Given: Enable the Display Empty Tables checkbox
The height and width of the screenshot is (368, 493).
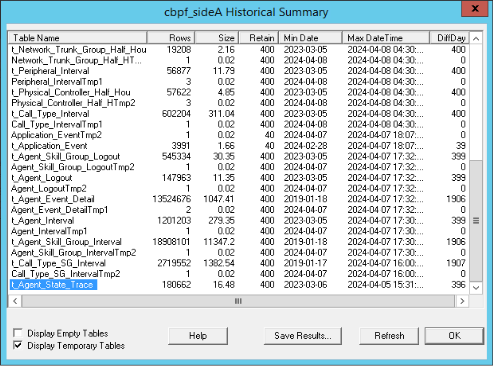Looking at the screenshot, I should (18, 333).
